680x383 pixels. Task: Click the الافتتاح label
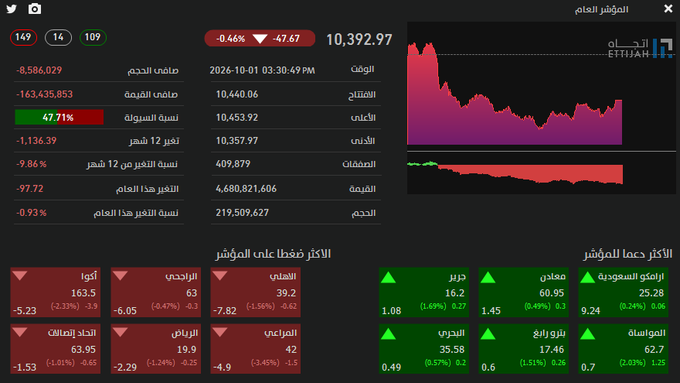362,95
